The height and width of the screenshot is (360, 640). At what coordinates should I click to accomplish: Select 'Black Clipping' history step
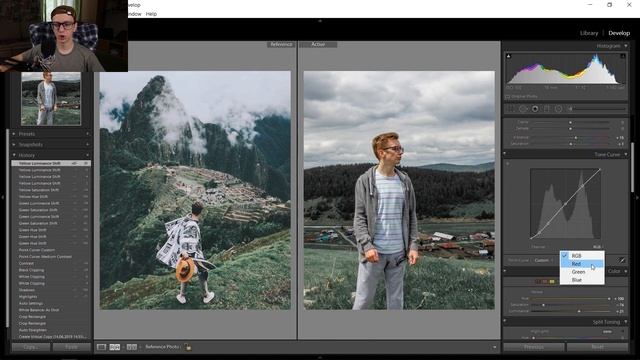[x=51, y=270]
